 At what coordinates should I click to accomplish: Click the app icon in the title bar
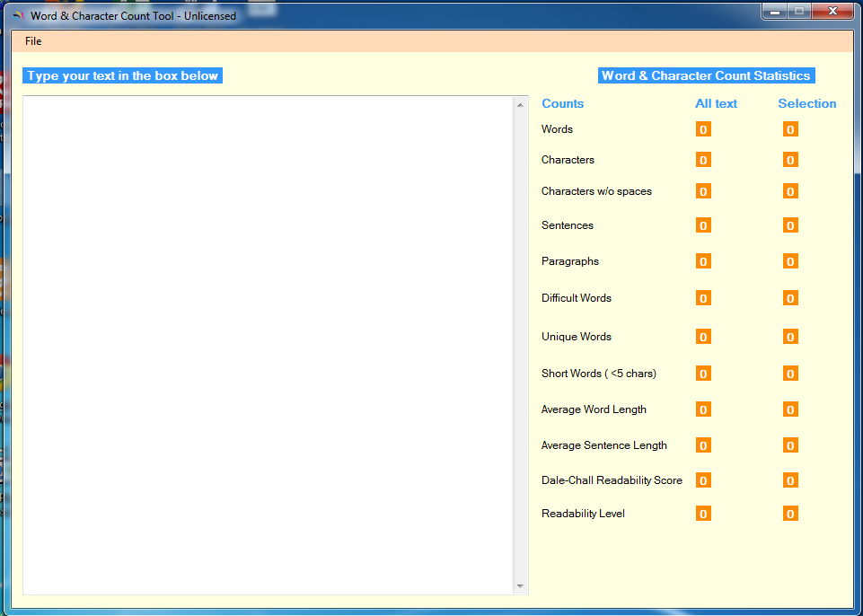click(x=18, y=16)
